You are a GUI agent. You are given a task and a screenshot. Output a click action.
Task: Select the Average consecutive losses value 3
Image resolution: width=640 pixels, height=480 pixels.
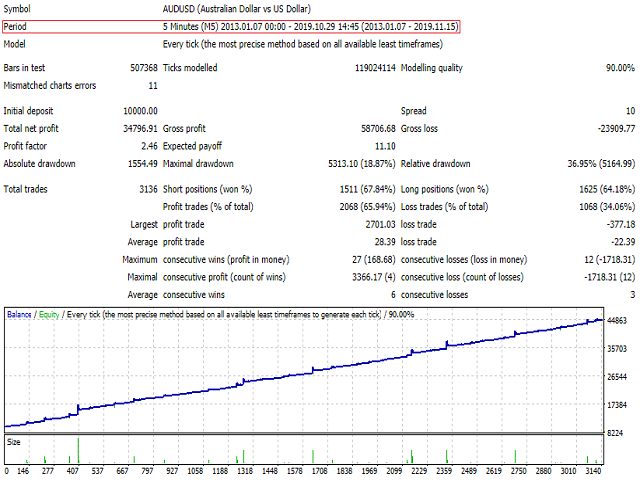[633, 295]
